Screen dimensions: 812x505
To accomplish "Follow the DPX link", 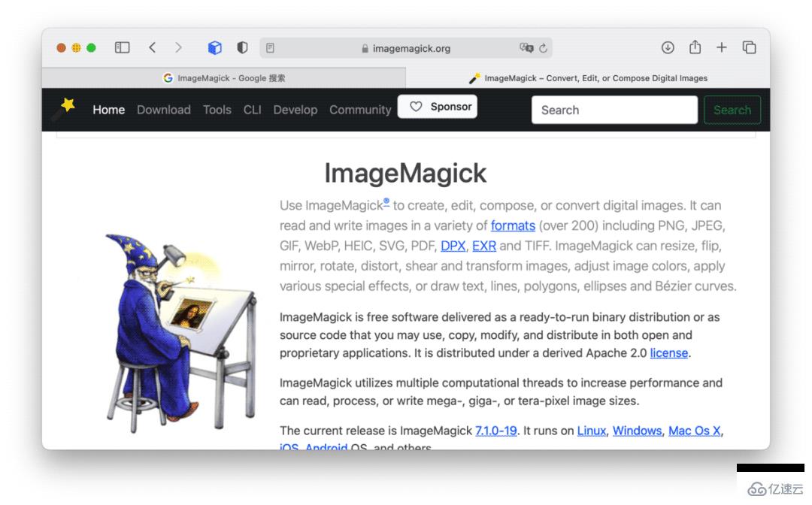I will pyautogui.click(x=453, y=246).
